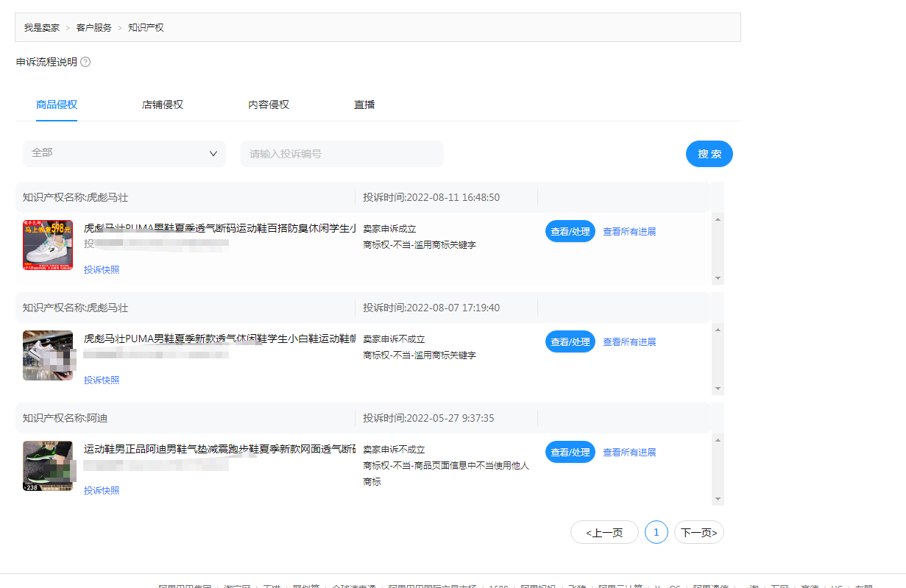The image size is (906, 588).
Task: Switch to the 商品侵权 tab
Action: coord(57,105)
